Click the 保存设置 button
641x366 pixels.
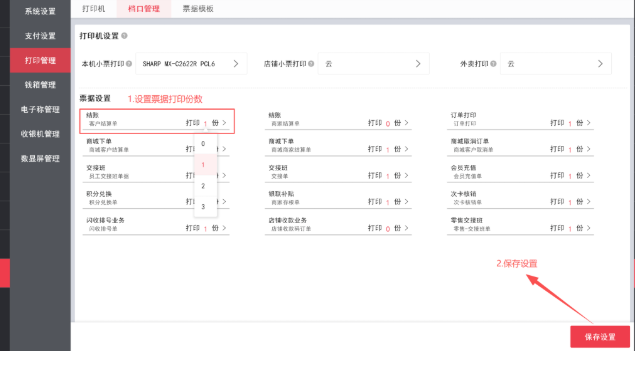[x=600, y=337]
